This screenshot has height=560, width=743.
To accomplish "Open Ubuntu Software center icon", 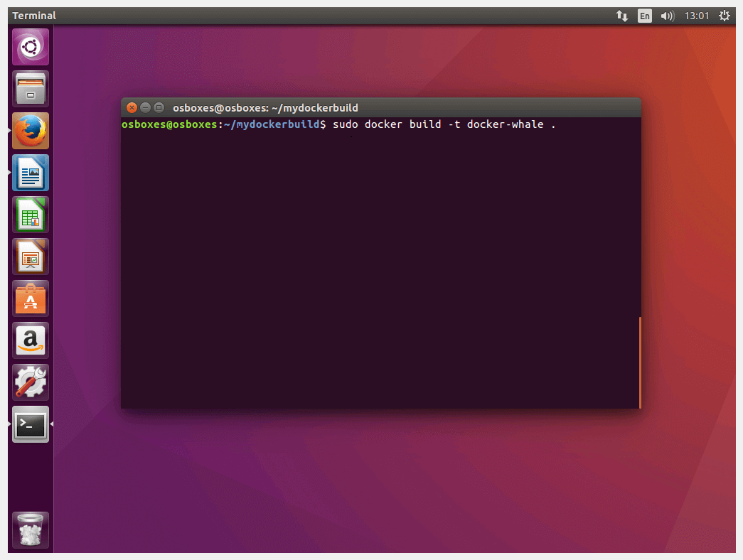I will pos(31,298).
